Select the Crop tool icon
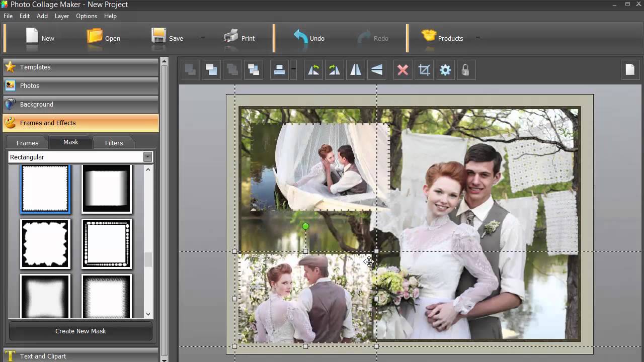 click(x=424, y=70)
